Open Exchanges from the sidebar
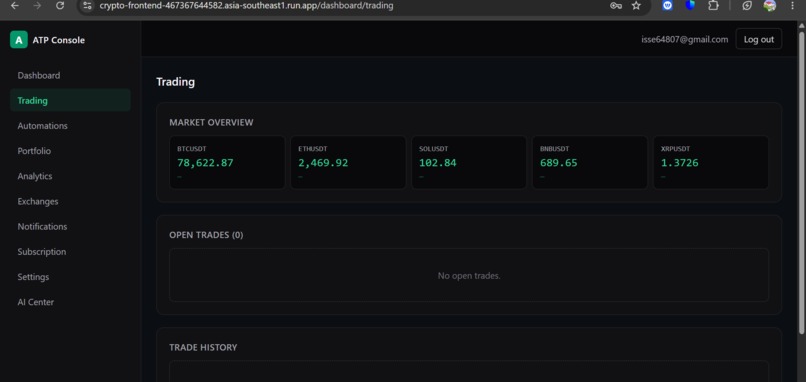The width and height of the screenshot is (806, 382). 70,202
